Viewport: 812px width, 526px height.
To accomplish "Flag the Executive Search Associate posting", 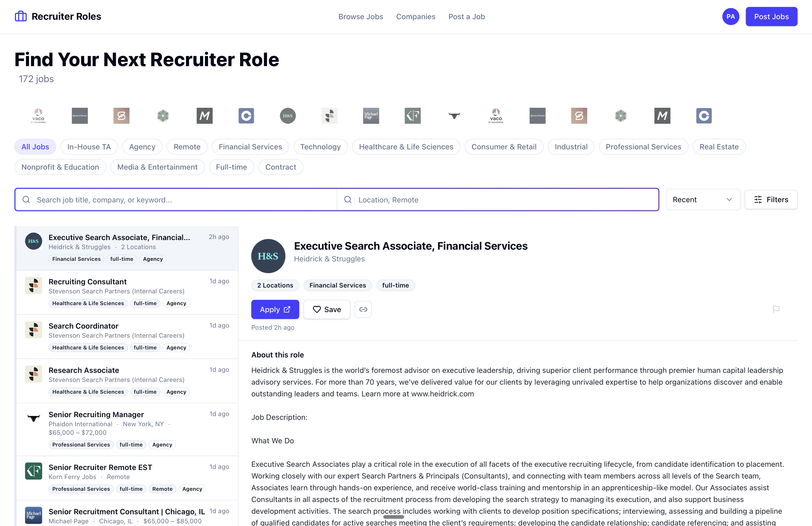I will point(776,309).
